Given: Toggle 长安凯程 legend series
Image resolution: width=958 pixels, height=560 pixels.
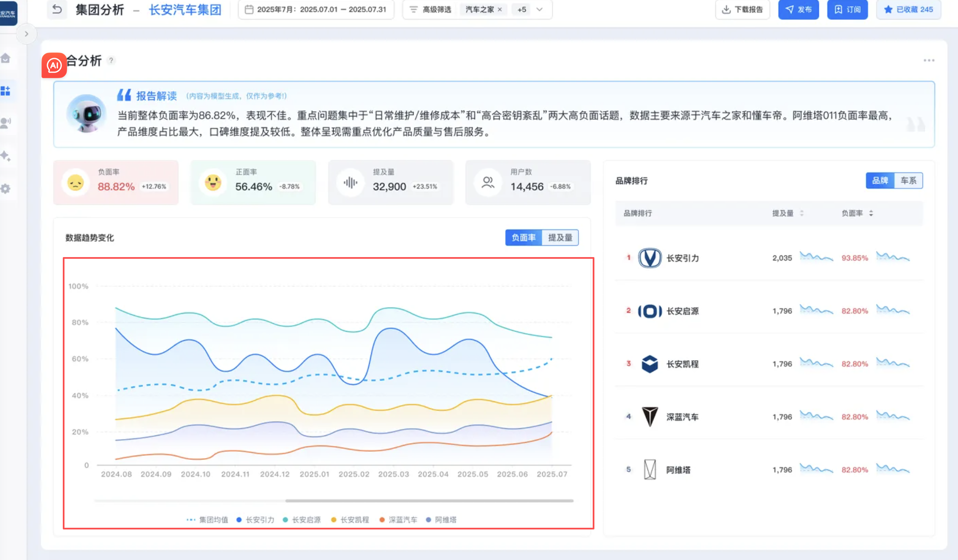Looking at the screenshot, I should pos(350,520).
